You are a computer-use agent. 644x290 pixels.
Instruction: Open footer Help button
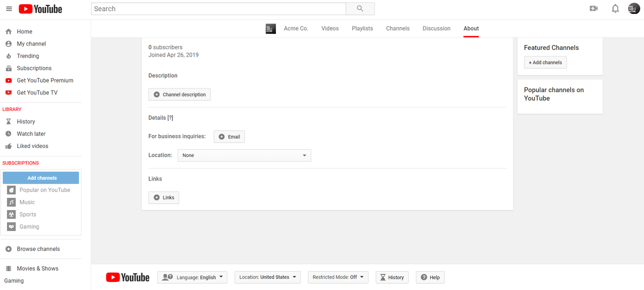click(430, 277)
